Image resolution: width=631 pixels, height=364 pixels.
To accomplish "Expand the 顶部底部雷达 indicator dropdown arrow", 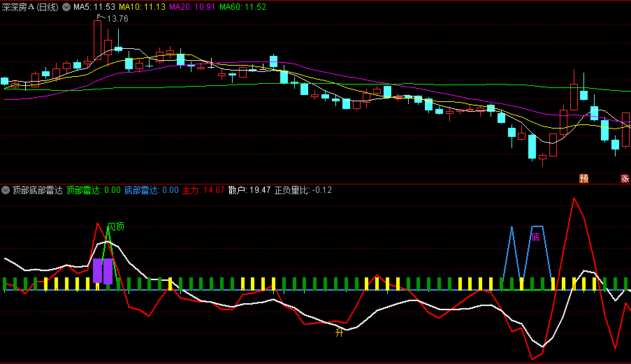I will pos(6,190).
